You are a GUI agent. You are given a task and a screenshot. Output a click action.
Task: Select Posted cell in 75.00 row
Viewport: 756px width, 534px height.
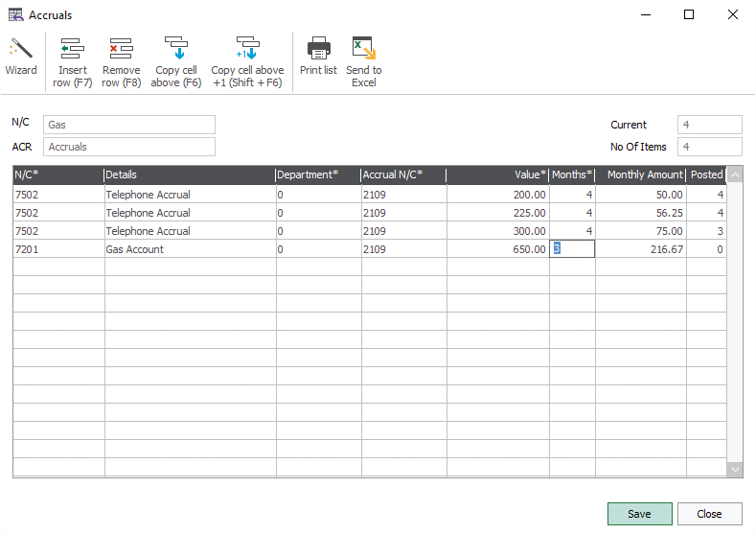coord(707,231)
